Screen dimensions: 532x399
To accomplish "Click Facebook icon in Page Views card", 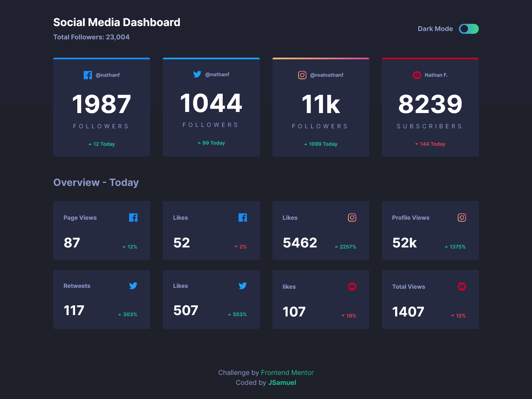I will pos(133,218).
